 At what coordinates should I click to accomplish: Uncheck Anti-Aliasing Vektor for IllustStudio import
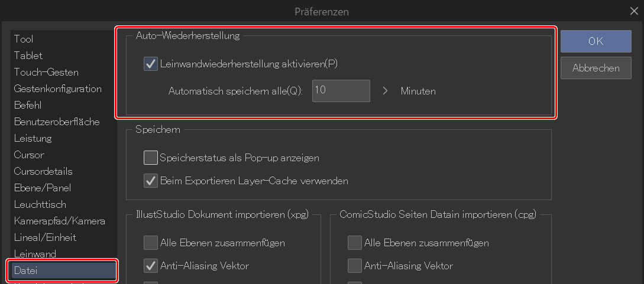point(150,266)
